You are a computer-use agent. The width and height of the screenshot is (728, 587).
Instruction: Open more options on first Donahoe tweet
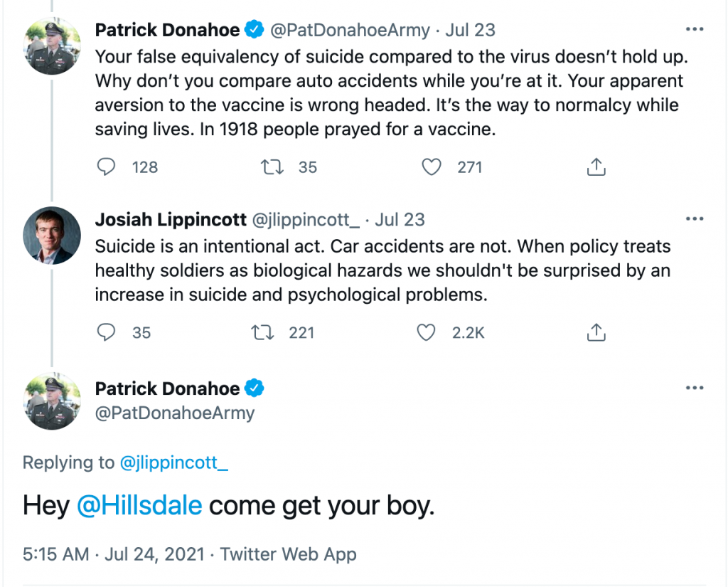[x=694, y=31]
